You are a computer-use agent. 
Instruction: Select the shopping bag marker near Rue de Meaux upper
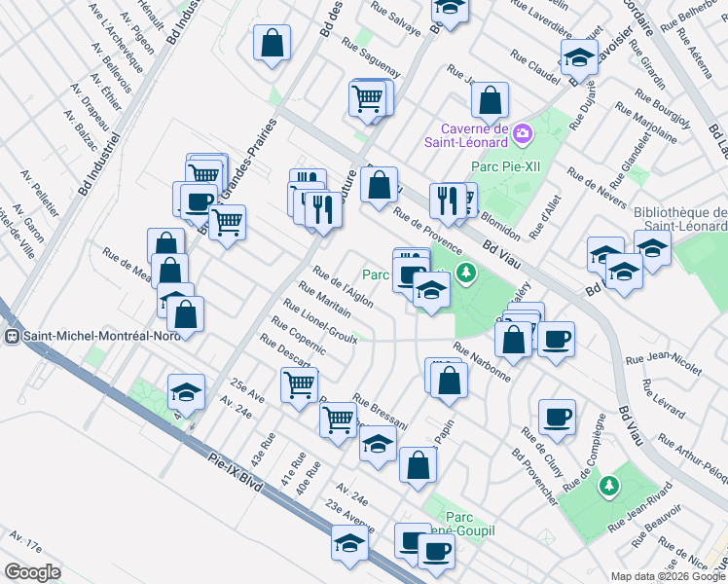pos(165,245)
